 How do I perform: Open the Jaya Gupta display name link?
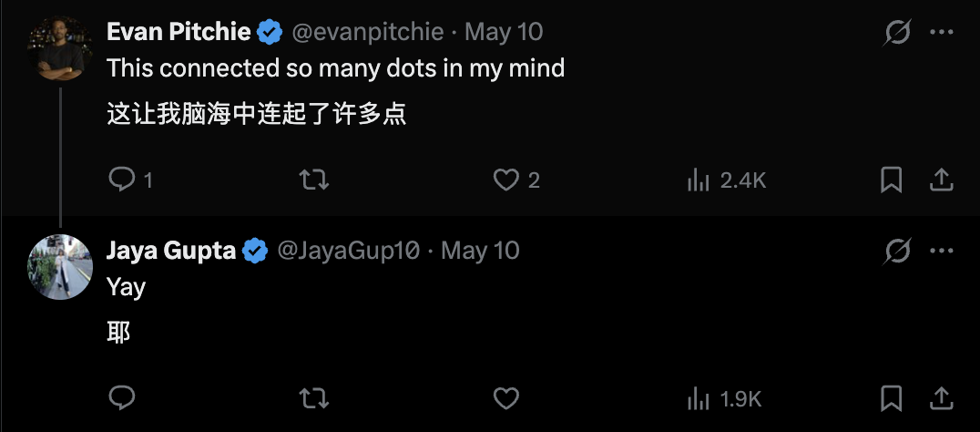(170, 251)
